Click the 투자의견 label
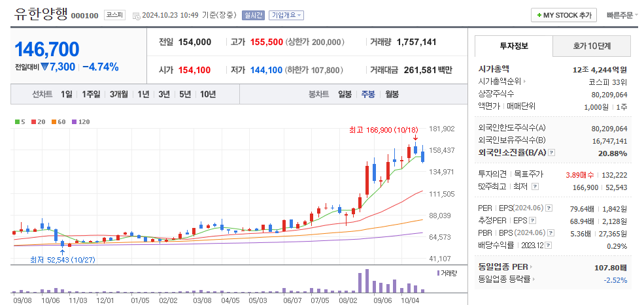The image size is (644, 305). [494, 174]
